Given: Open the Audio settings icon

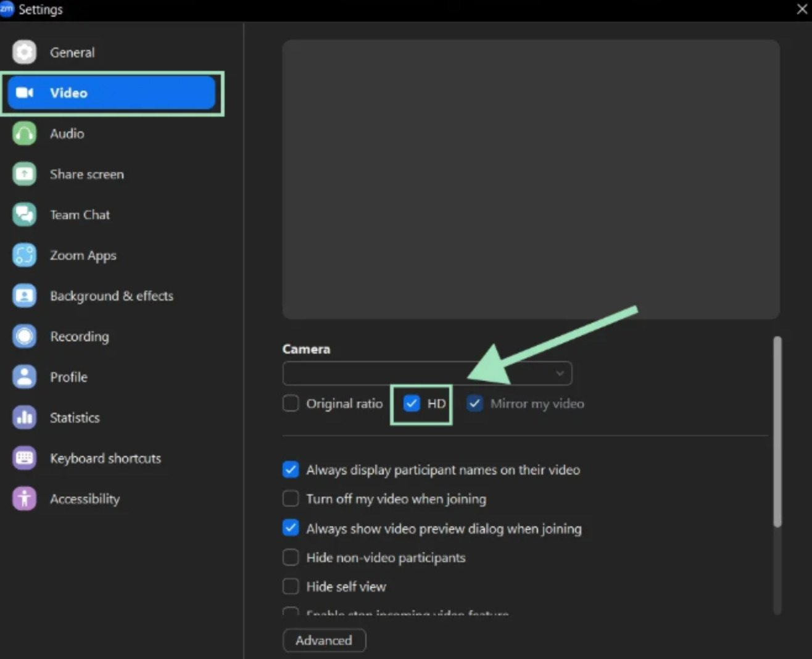Looking at the screenshot, I should [x=23, y=133].
